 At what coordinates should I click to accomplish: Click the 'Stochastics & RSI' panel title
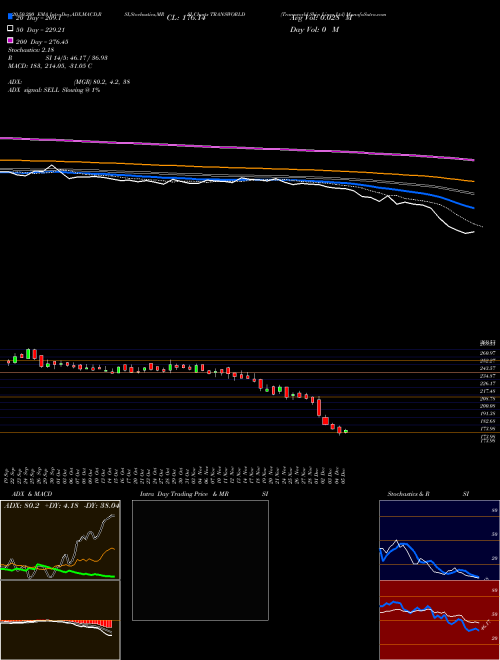pos(428,494)
